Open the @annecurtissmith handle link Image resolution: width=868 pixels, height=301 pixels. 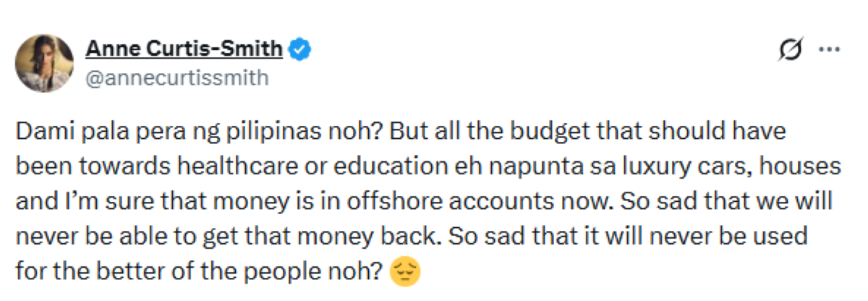coord(176,77)
